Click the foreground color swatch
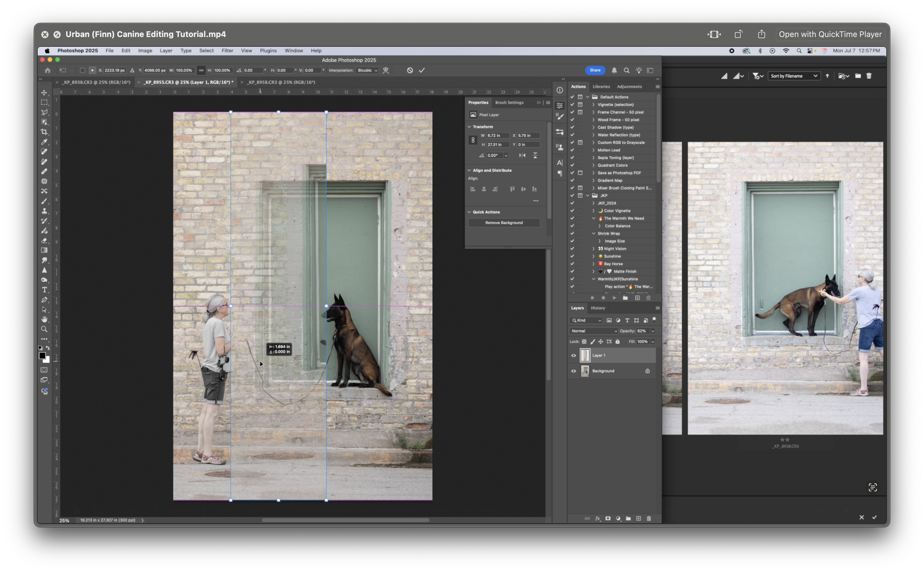Image resolution: width=924 pixels, height=572 pixels. click(42, 356)
